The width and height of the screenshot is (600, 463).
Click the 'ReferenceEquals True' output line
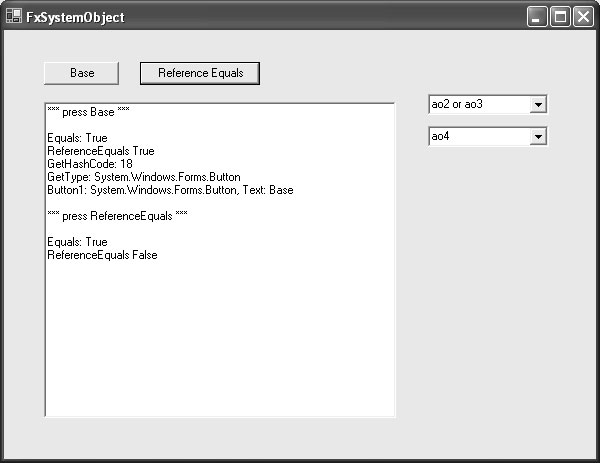point(100,151)
